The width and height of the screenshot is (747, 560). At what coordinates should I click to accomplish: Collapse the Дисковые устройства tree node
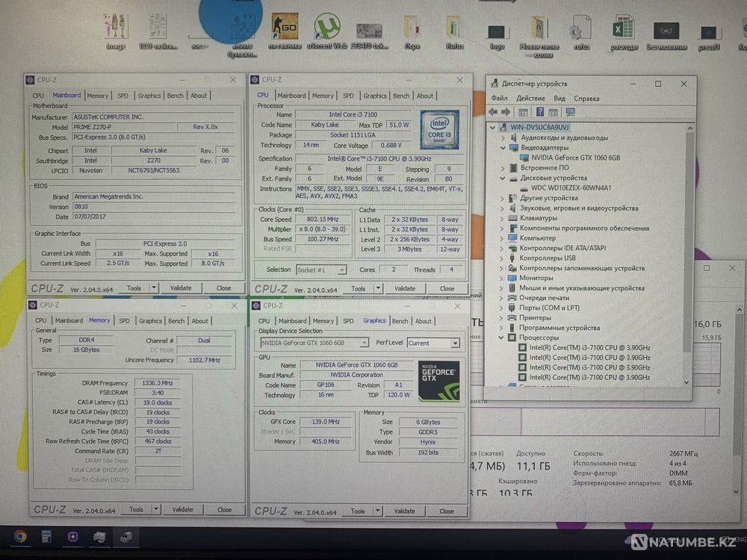pyautogui.click(x=503, y=178)
